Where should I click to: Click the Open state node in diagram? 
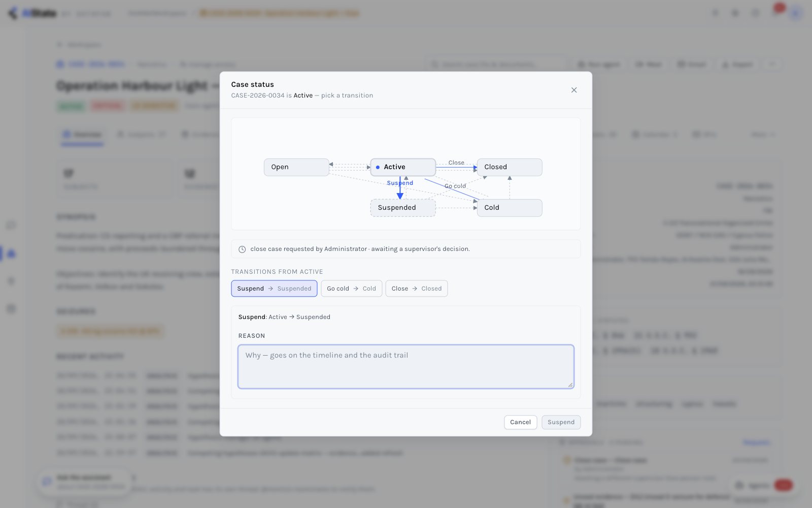coord(296,167)
